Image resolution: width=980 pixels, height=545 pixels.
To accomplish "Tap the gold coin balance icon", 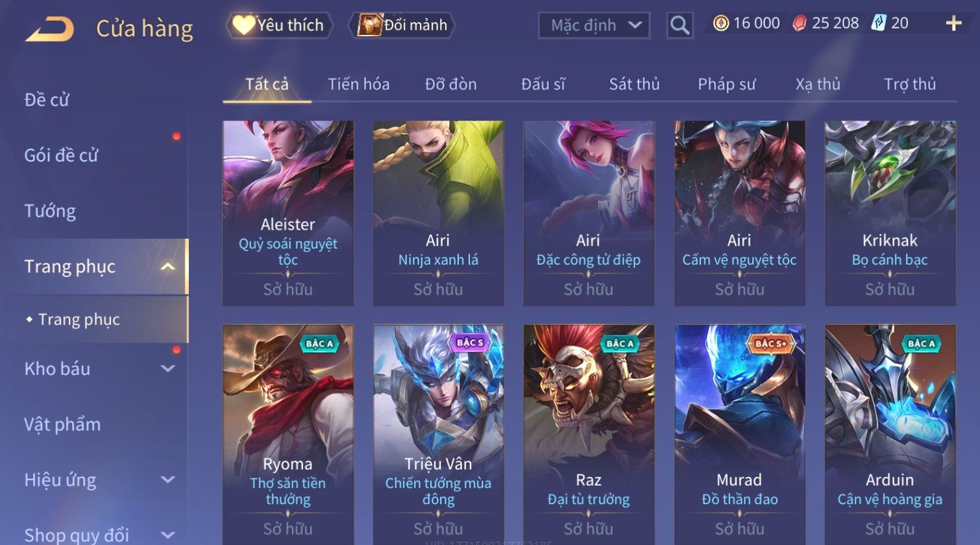I will pos(720,23).
